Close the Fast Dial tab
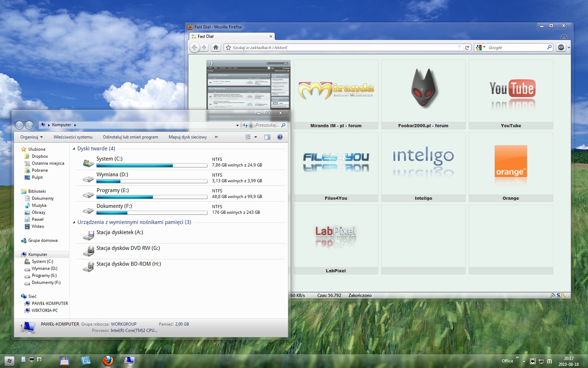 (271, 36)
